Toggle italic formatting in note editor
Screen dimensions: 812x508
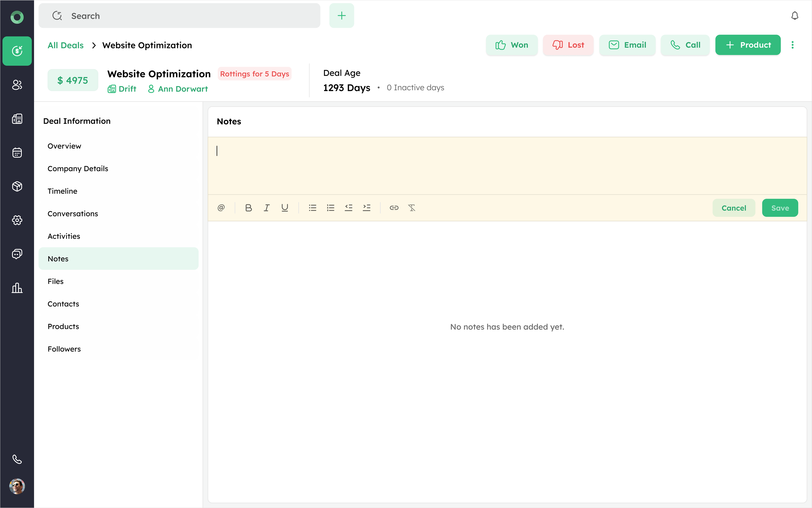267,208
